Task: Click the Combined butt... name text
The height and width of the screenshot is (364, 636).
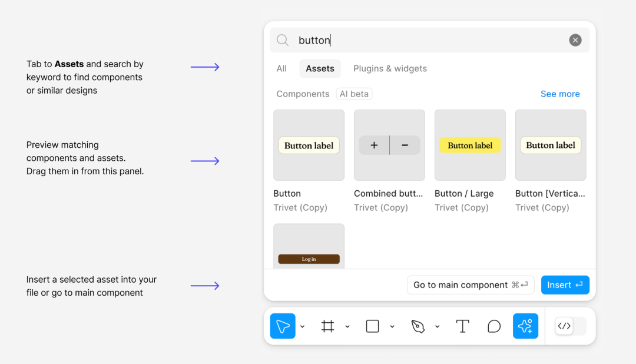Action: (388, 194)
